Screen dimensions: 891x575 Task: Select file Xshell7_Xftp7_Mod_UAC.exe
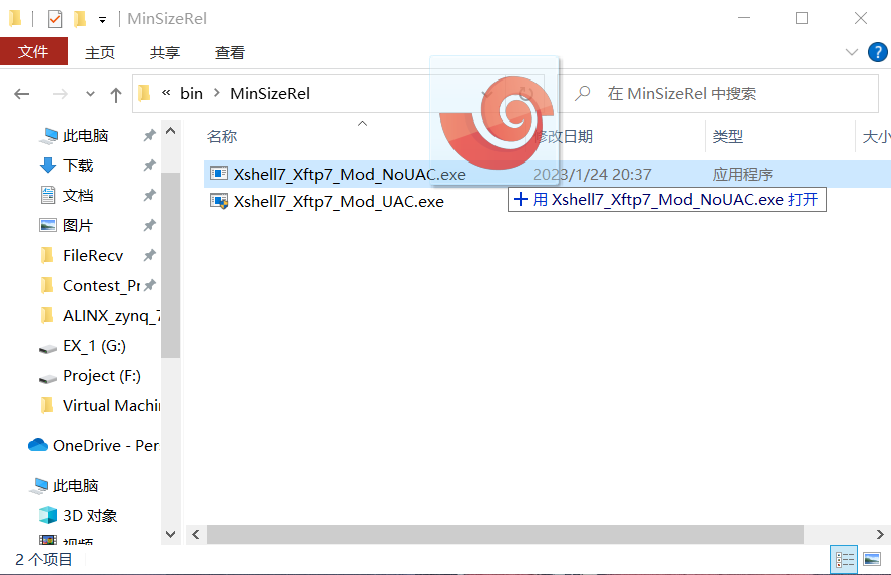pyautogui.click(x=339, y=202)
